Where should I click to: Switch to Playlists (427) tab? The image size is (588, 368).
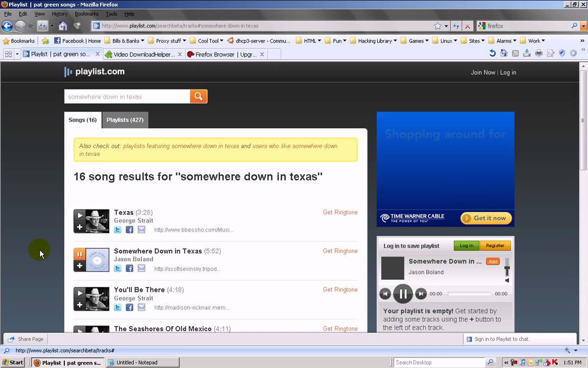[x=125, y=120]
